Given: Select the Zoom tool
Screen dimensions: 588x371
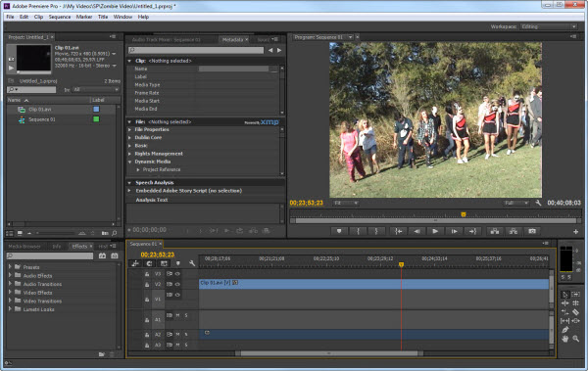Looking at the screenshot, I should pyautogui.click(x=575, y=339).
